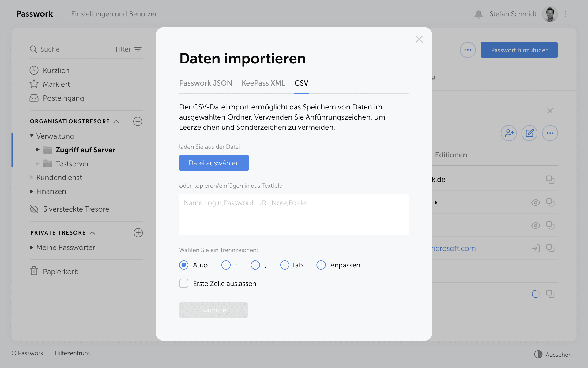Select comma delimiter option
Viewport: 588px width, 368px height.
tap(255, 265)
